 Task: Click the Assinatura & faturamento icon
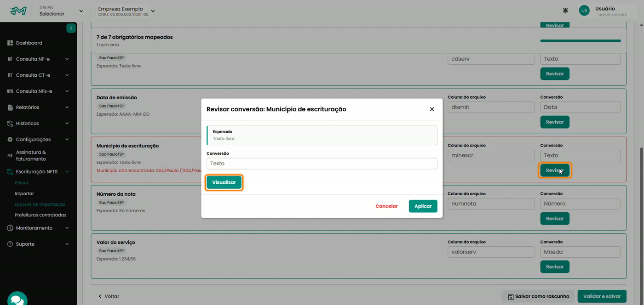pos(10,155)
